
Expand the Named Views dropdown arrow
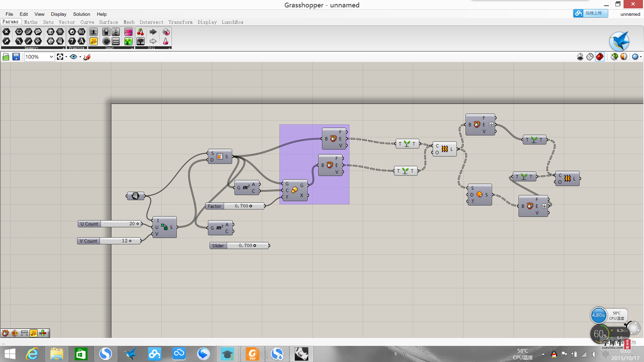[x=80, y=57]
